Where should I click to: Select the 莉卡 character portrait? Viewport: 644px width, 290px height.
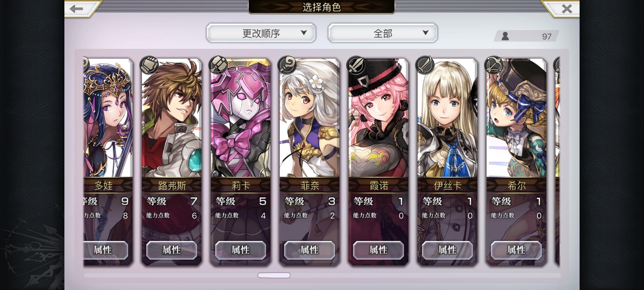tap(241, 118)
